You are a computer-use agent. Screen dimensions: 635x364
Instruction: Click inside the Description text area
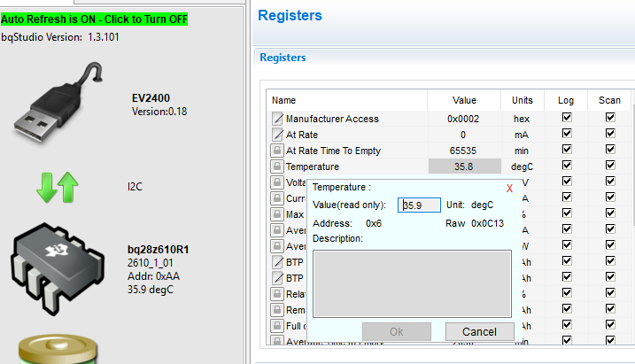pos(413,282)
